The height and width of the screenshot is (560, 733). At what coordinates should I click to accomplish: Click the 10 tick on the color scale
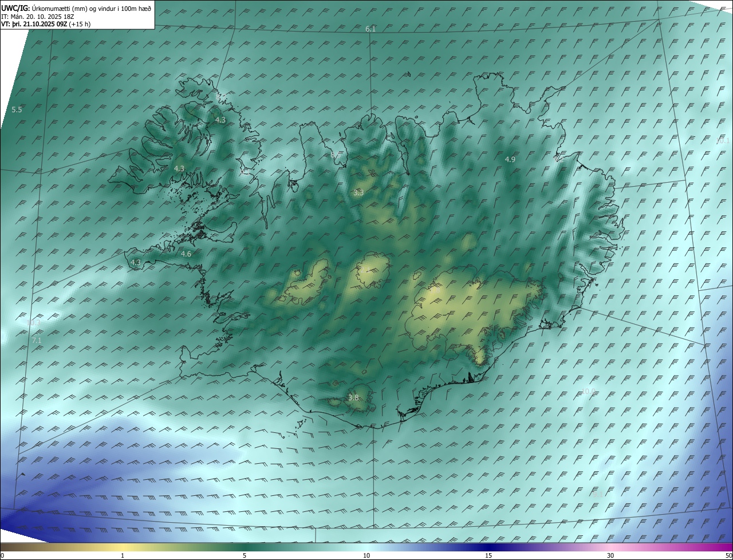pyautogui.click(x=366, y=555)
